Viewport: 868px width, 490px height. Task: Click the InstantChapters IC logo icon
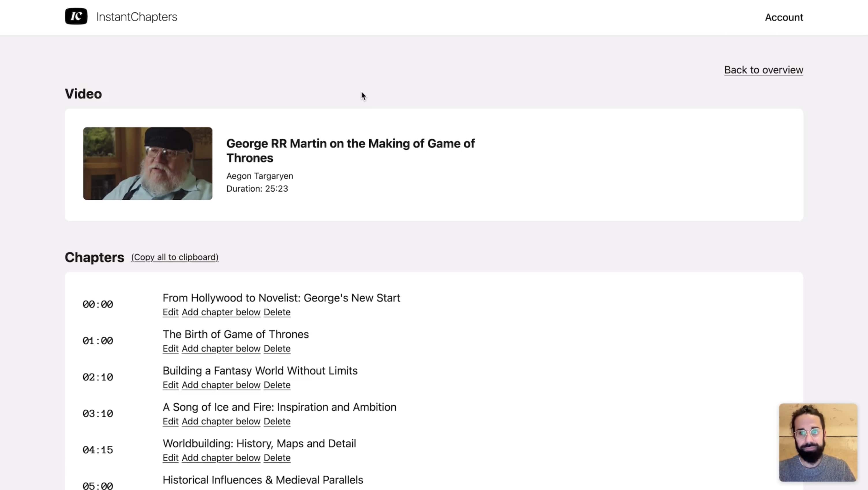point(76,16)
